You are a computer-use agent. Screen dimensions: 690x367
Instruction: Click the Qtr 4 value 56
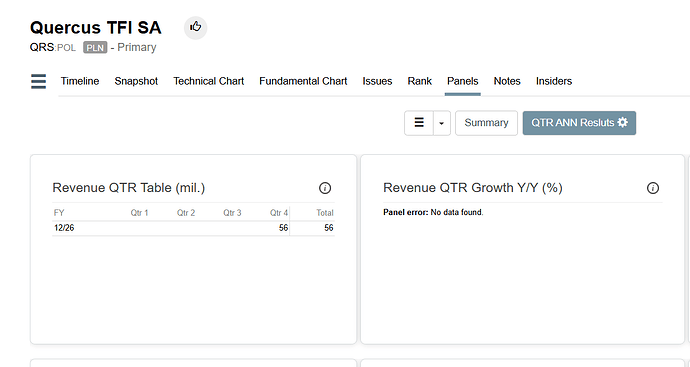coord(283,228)
